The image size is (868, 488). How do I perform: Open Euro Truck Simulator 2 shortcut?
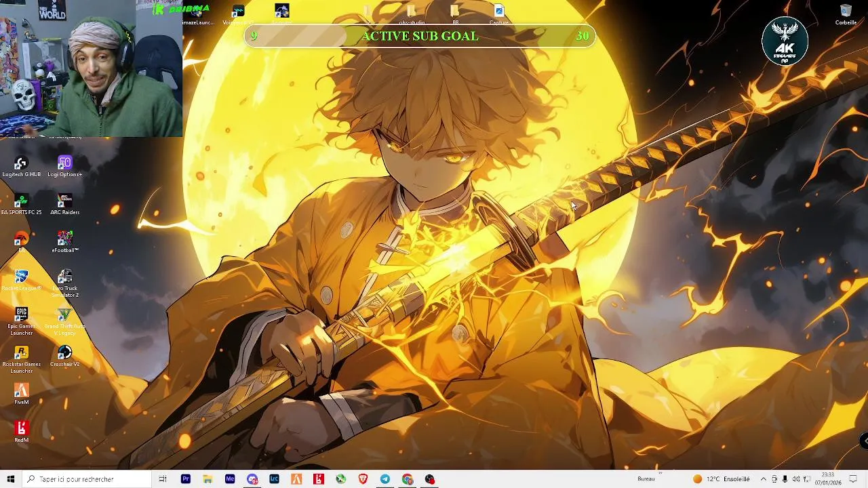click(64, 283)
